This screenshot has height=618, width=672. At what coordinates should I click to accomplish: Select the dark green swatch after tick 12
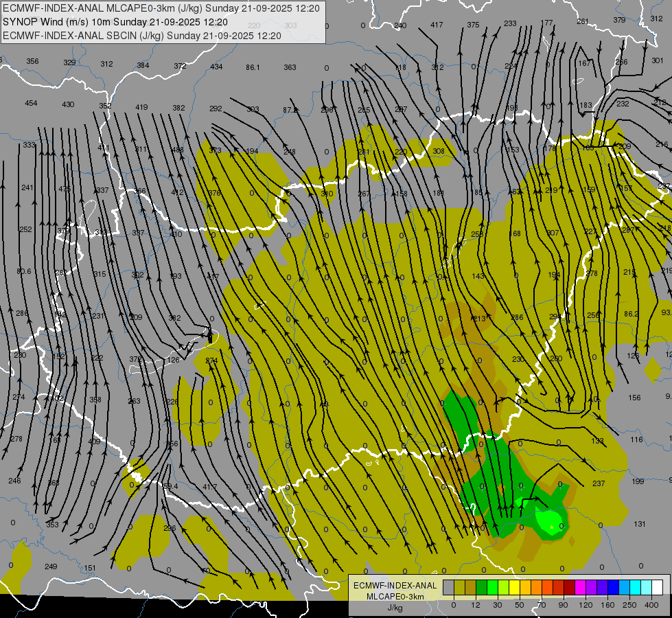tap(482, 587)
